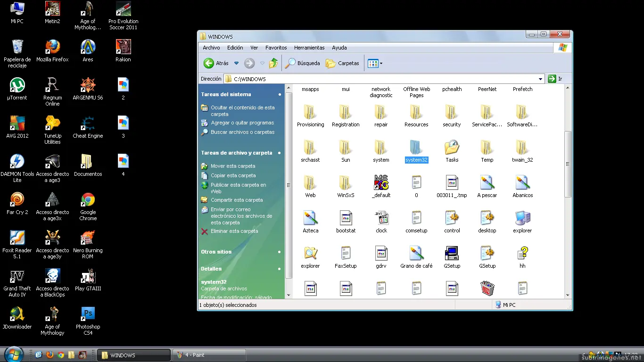Click the Up one level folder icon
644x362 pixels.
tap(273, 63)
